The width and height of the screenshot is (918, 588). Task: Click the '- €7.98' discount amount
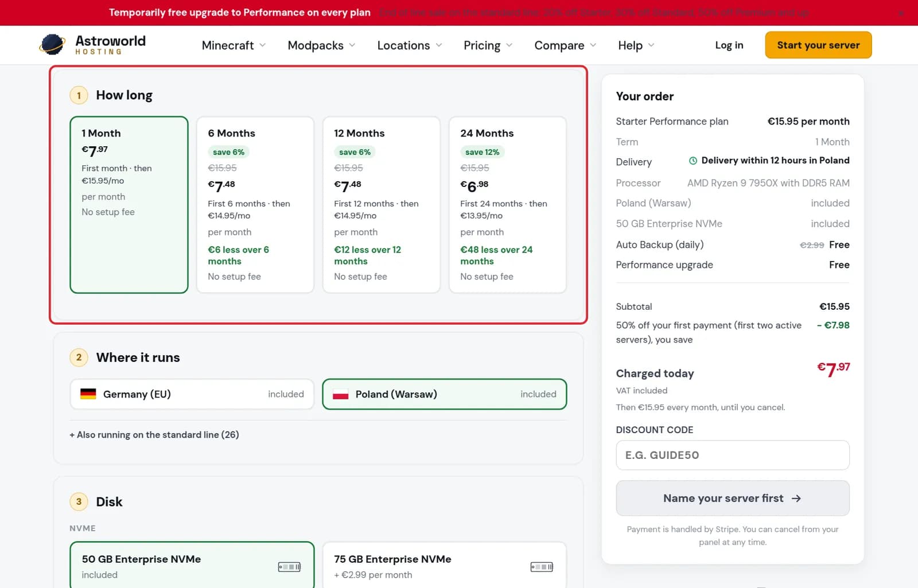(x=833, y=325)
